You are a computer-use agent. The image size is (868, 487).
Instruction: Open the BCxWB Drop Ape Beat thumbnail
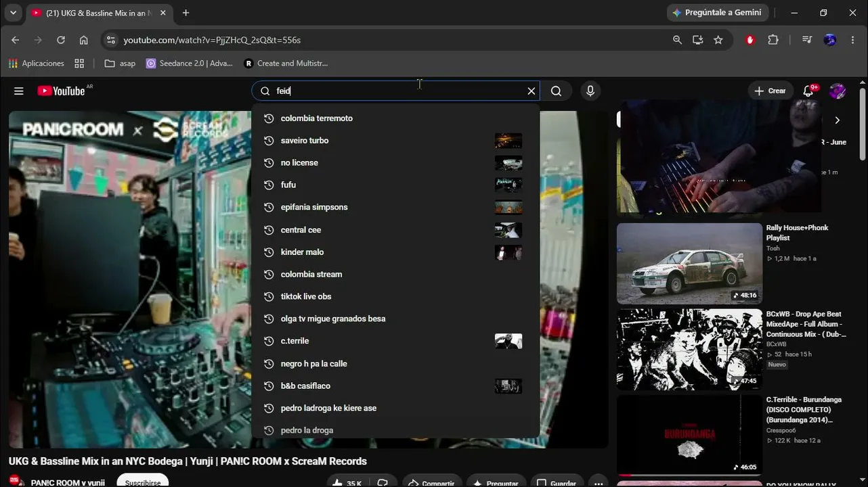click(x=689, y=350)
